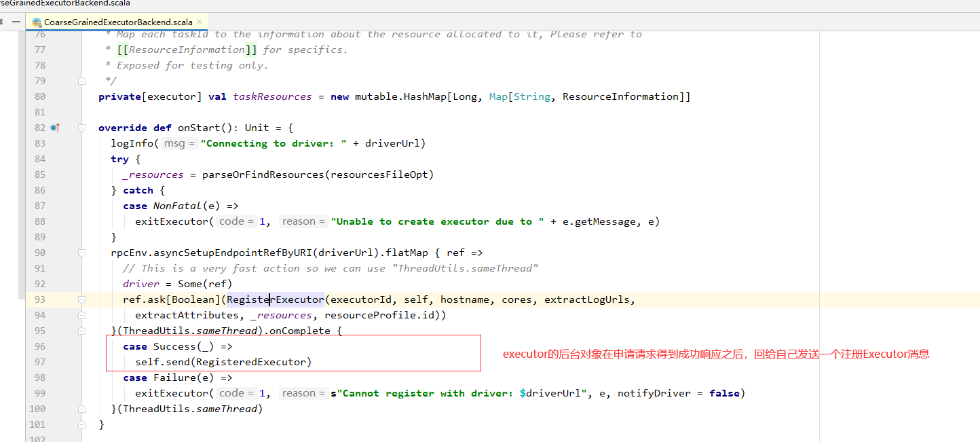Click the highlighted RegisterExecutor identifier on line 93
980x442 pixels.
coord(275,299)
